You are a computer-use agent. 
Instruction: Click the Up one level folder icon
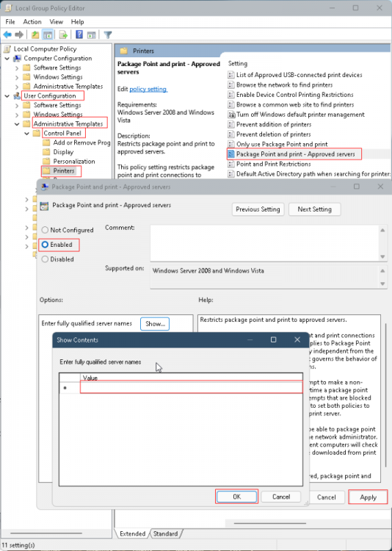(x=35, y=35)
